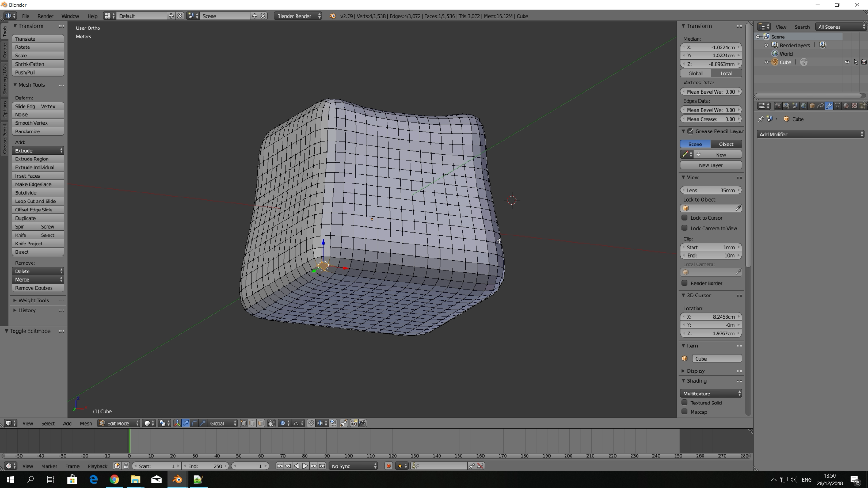
Task: Expand the Cube tree node in outliner
Action: pos(766,62)
